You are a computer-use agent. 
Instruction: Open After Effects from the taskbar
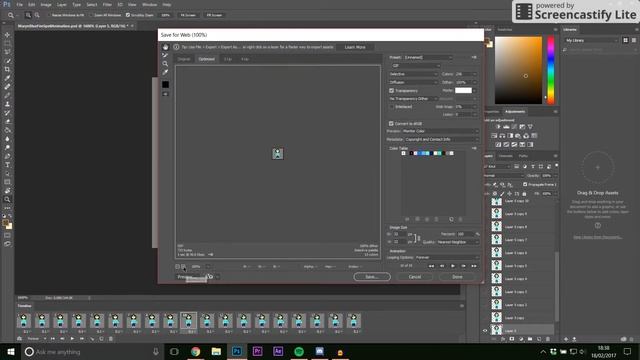coord(278,351)
